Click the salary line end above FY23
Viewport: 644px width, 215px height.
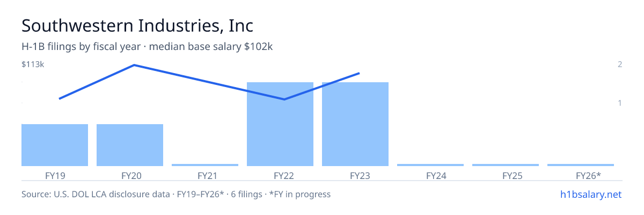[x=358, y=73]
